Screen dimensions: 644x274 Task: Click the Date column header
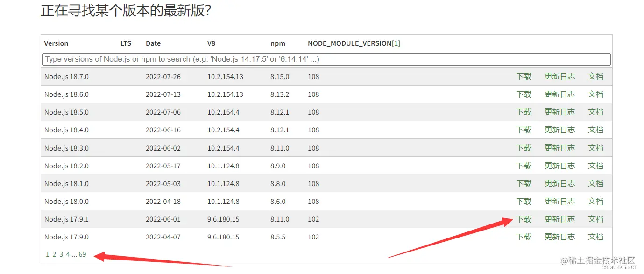(153, 43)
